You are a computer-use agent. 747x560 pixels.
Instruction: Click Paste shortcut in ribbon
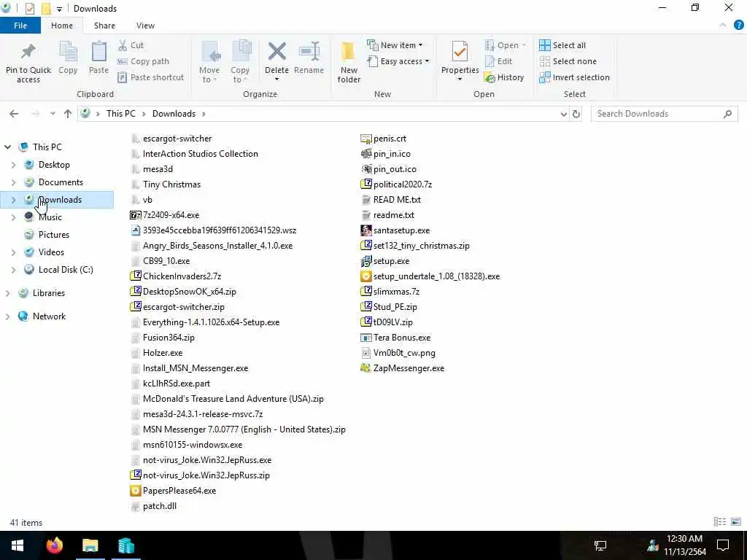pos(150,77)
